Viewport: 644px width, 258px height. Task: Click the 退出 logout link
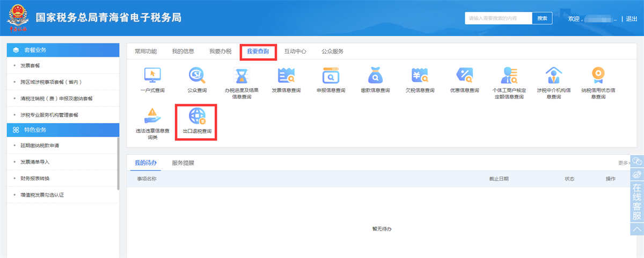[x=631, y=19]
